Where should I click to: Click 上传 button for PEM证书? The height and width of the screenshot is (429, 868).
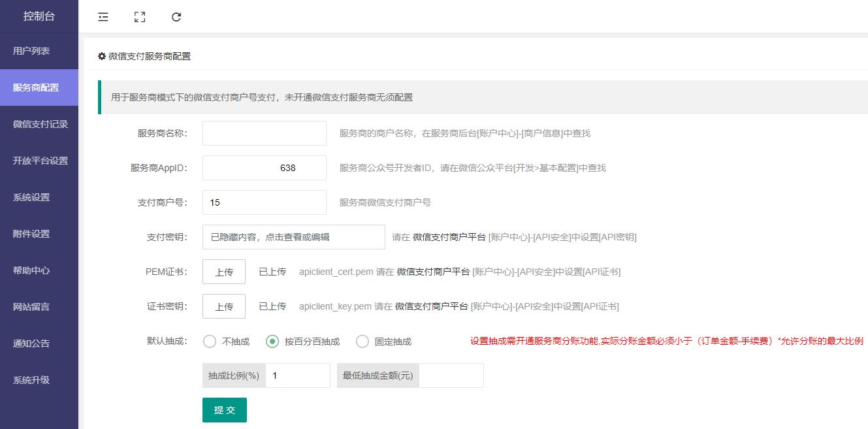pos(224,272)
